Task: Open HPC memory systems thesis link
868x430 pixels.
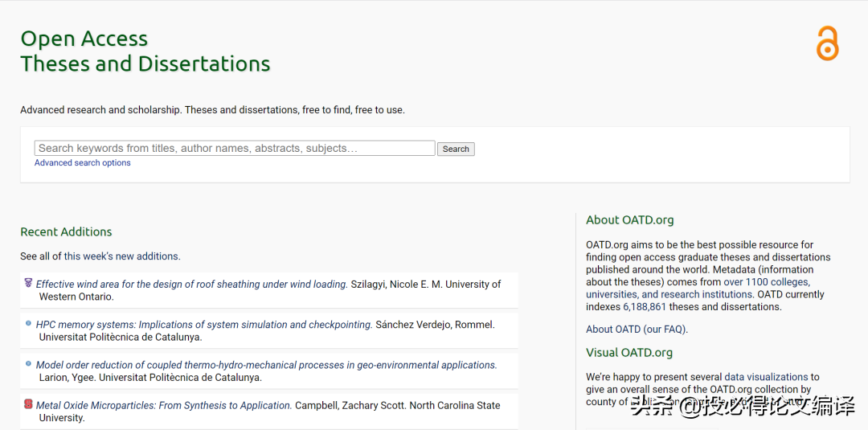Action: (204, 325)
